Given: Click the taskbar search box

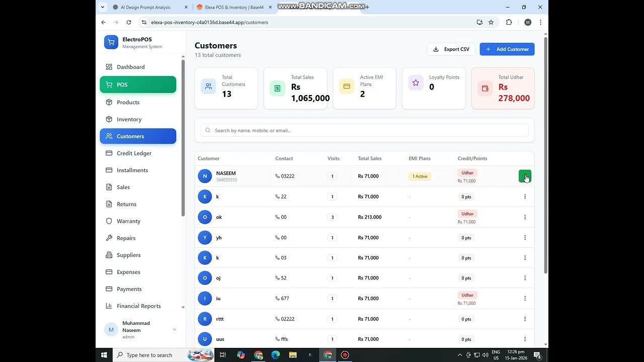Looking at the screenshot, I should pyautogui.click(x=164, y=355).
